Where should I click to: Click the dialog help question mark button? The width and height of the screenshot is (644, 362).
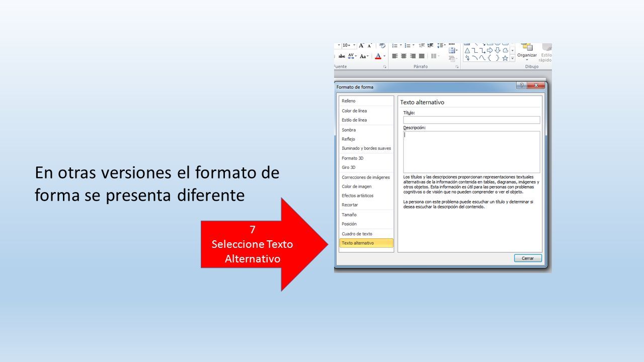tap(522, 86)
